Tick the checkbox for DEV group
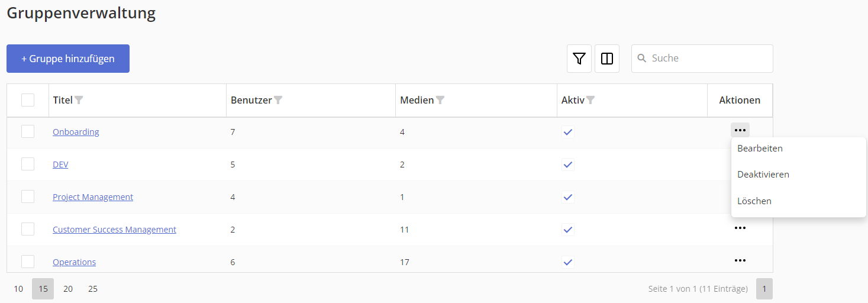 click(28, 164)
